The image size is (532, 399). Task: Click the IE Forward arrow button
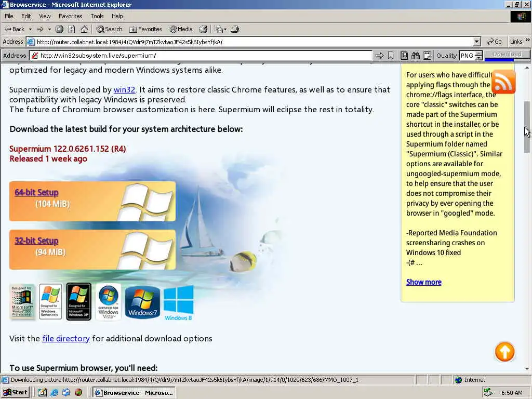40,29
